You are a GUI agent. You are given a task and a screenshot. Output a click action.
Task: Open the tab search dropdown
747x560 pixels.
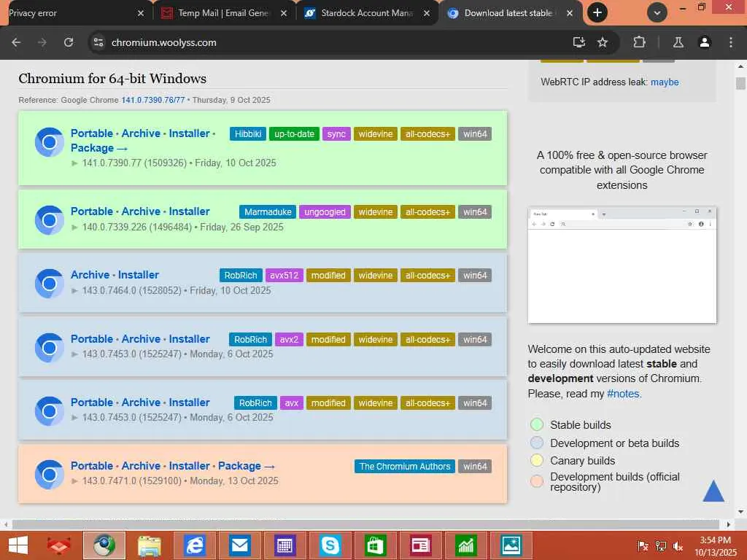[657, 13]
